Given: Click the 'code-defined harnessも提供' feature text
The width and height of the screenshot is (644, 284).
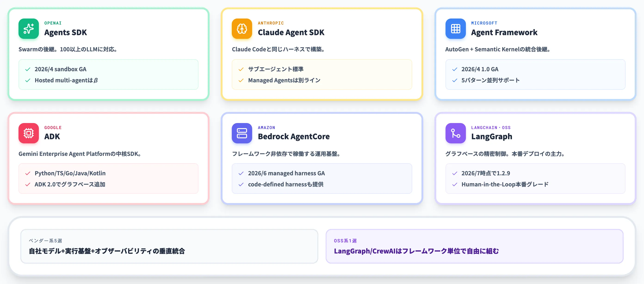Looking at the screenshot, I should pos(286,185).
